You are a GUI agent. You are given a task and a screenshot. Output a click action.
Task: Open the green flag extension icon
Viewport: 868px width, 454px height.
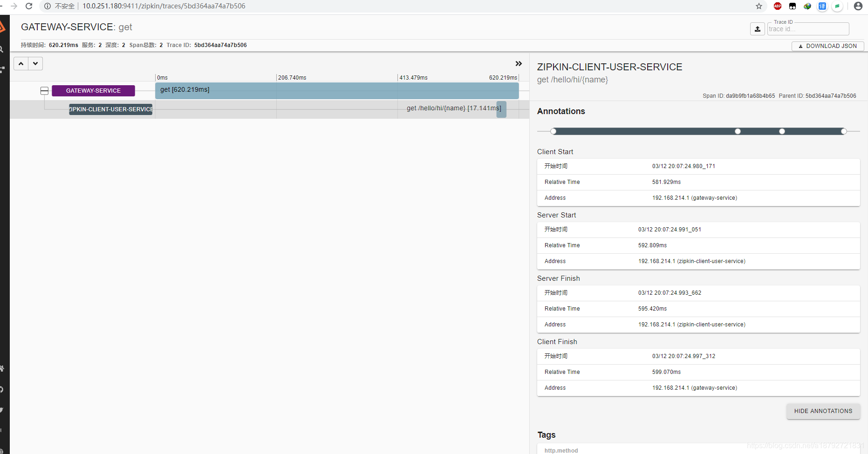click(x=837, y=6)
